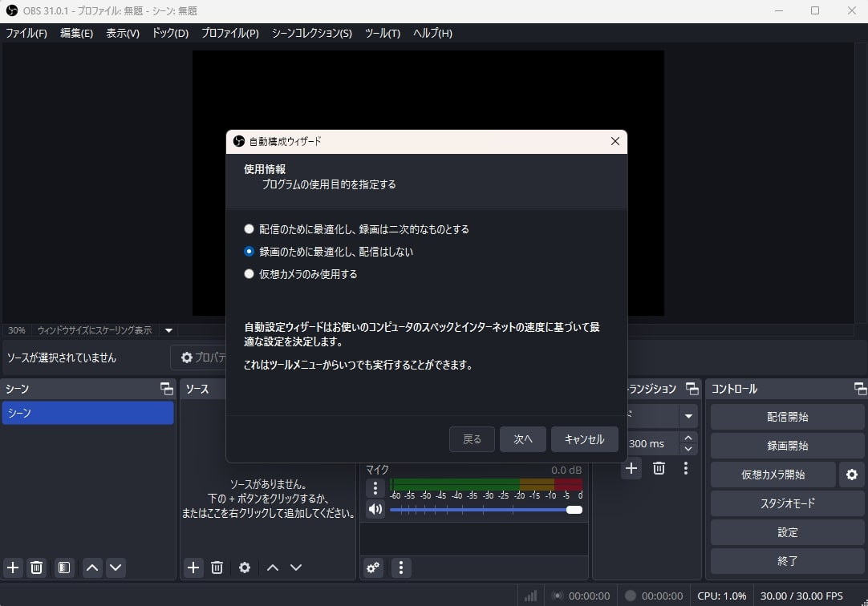Add a new source with the plus icon
The height and width of the screenshot is (606, 868).
pyautogui.click(x=193, y=568)
